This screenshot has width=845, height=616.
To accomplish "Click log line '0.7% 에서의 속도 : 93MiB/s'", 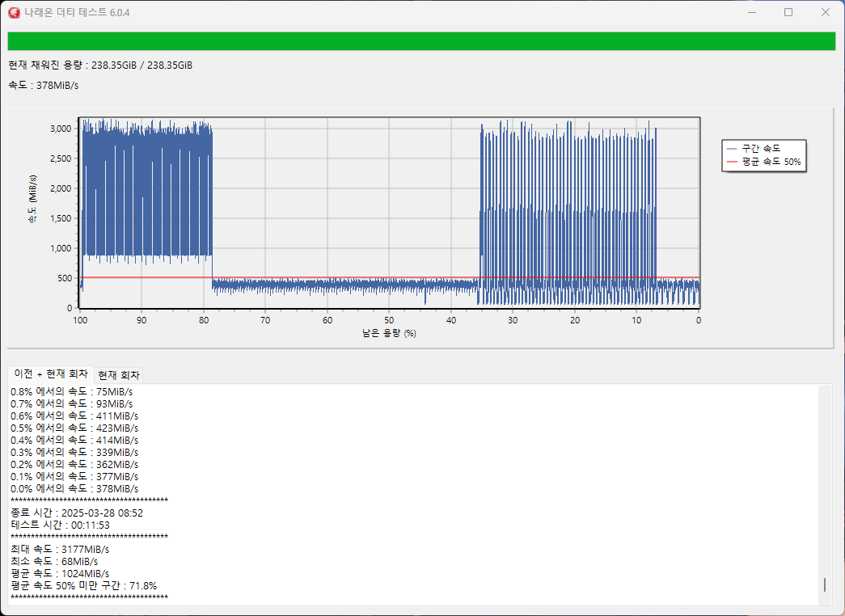I will tap(72, 403).
